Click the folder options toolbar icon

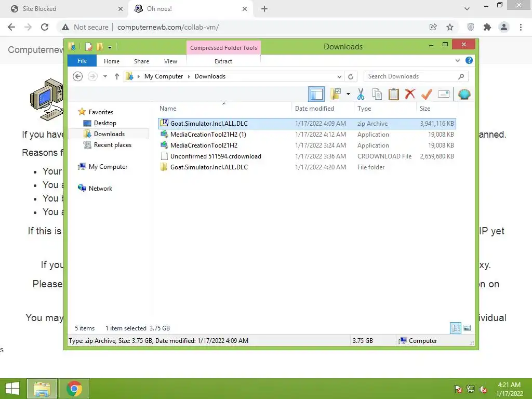pos(335,94)
